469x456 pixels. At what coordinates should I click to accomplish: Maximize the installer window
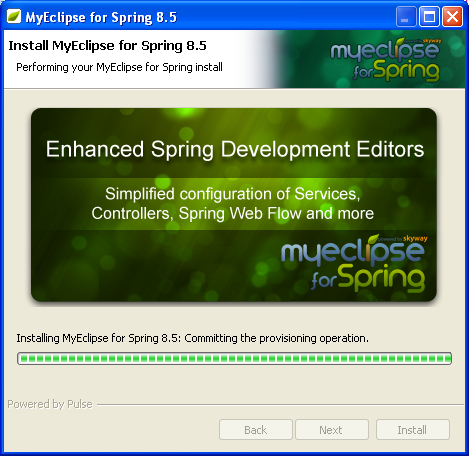[x=429, y=17]
